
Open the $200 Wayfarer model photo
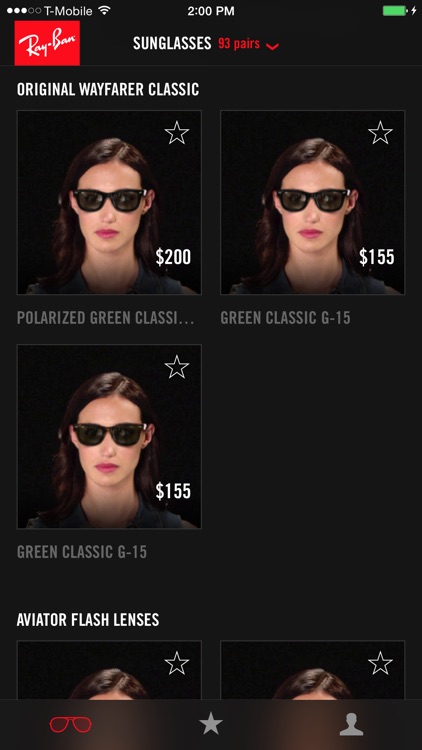[109, 202]
